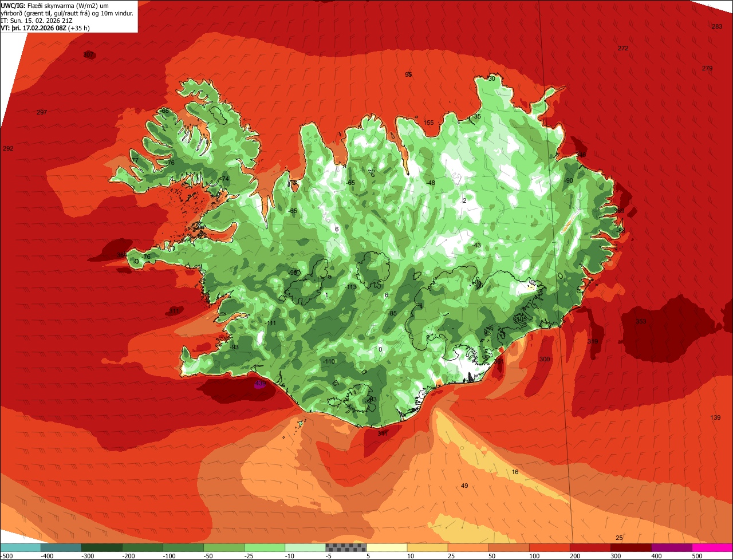Image resolution: width=733 pixels, height=560 pixels.
Task: Click the '-500' legend label
Action: pyautogui.click(x=6, y=556)
